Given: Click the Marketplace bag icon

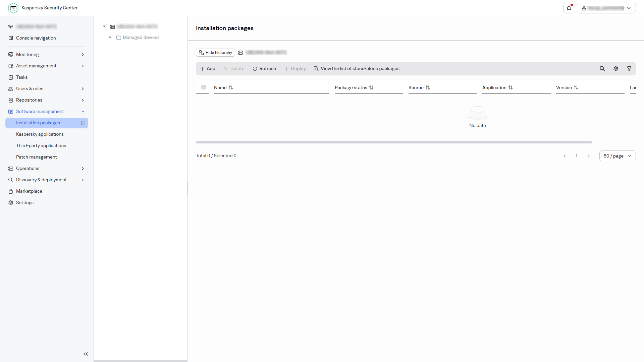Looking at the screenshot, I should 11,191.
